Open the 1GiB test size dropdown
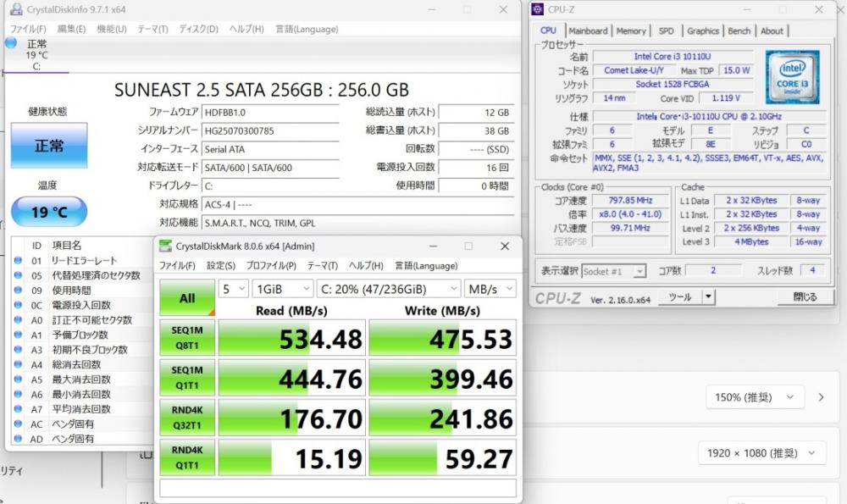 (x=293, y=289)
